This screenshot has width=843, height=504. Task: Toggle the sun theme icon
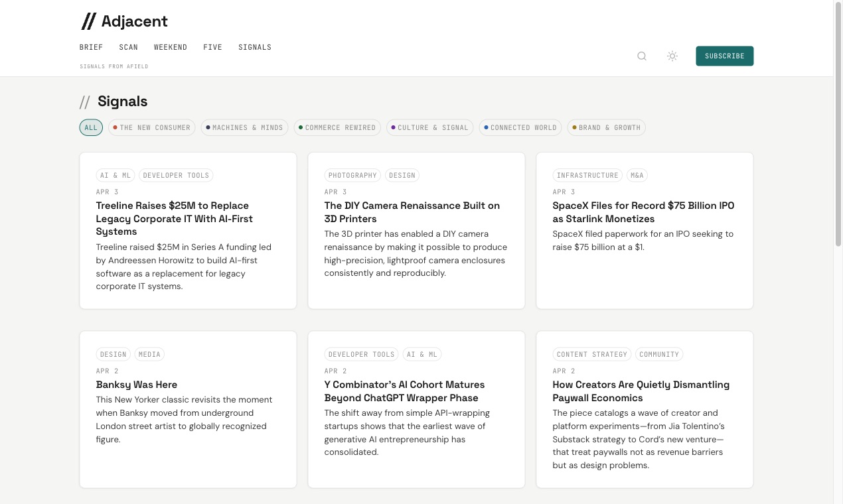(x=672, y=56)
